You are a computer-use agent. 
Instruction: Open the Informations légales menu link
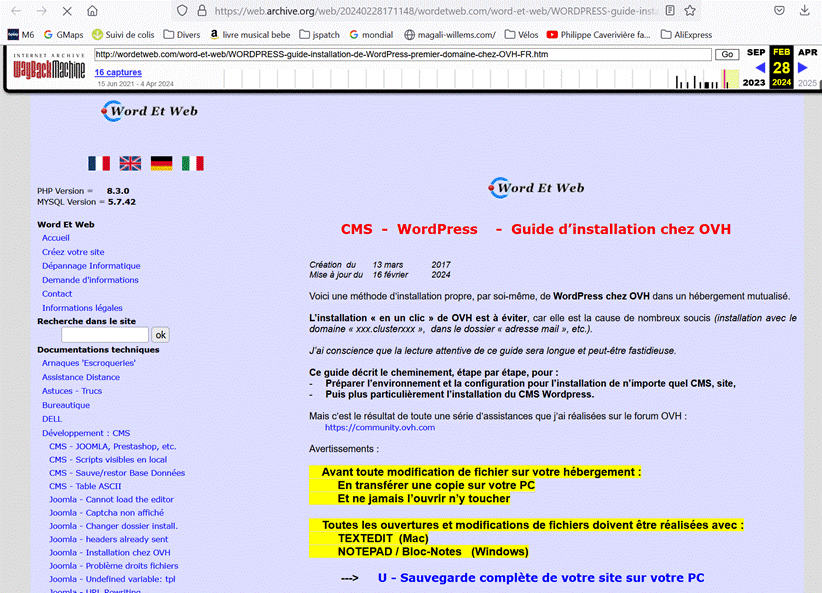[82, 308]
